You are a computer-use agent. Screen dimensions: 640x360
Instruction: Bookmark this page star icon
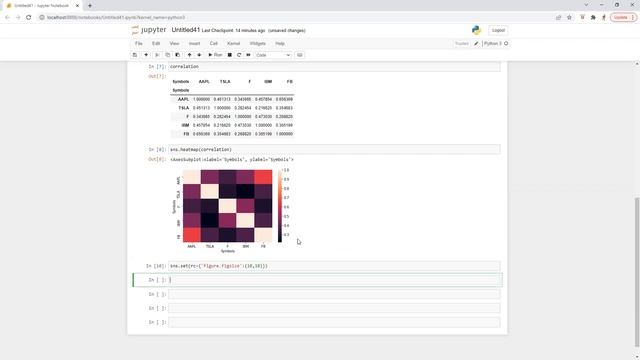click(x=569, y=18)
